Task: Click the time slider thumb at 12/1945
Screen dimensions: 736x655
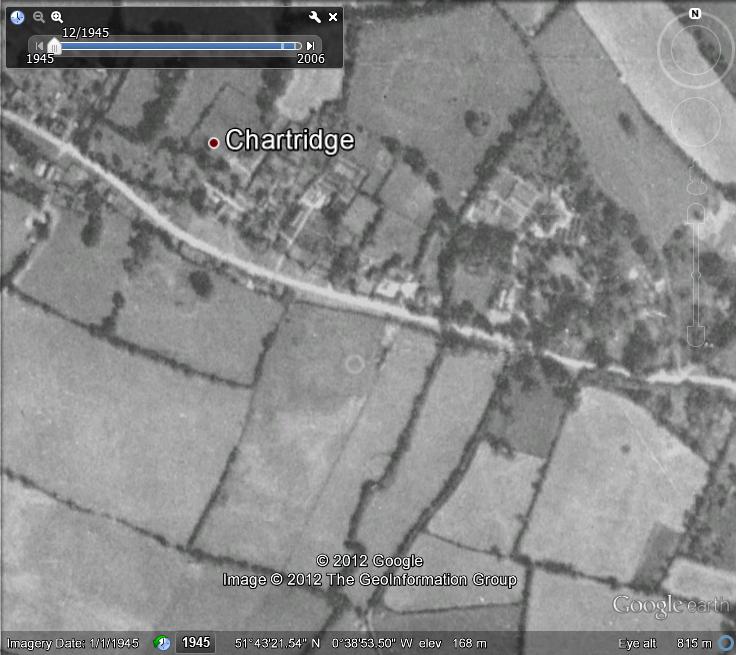Action: pos(54,46)
